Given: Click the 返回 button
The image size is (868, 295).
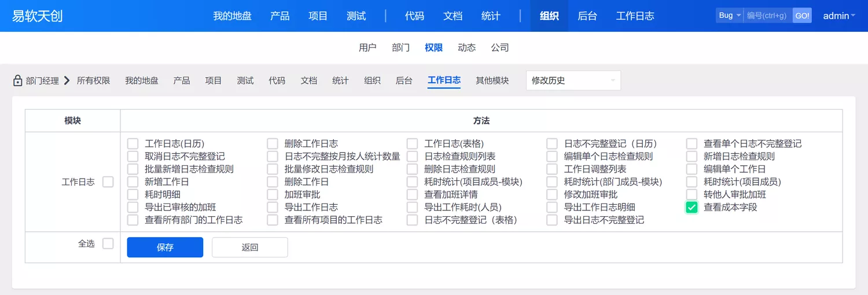Looking at the screenshot, I should [x=250, y=247].
